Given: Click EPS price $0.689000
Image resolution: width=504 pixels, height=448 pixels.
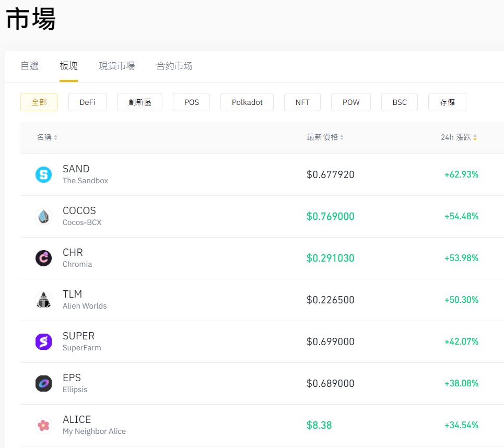Looking at the screenshot, I should (x=330, y=383).
